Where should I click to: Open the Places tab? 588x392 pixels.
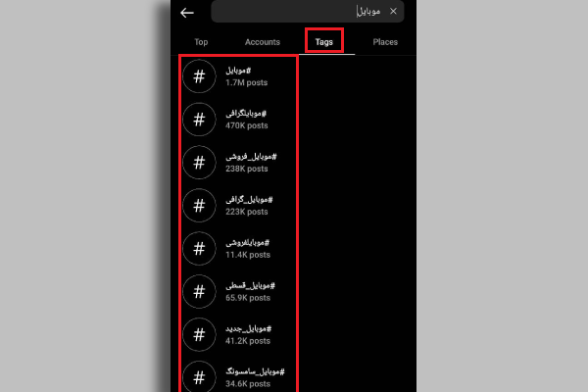coord(385,42)
